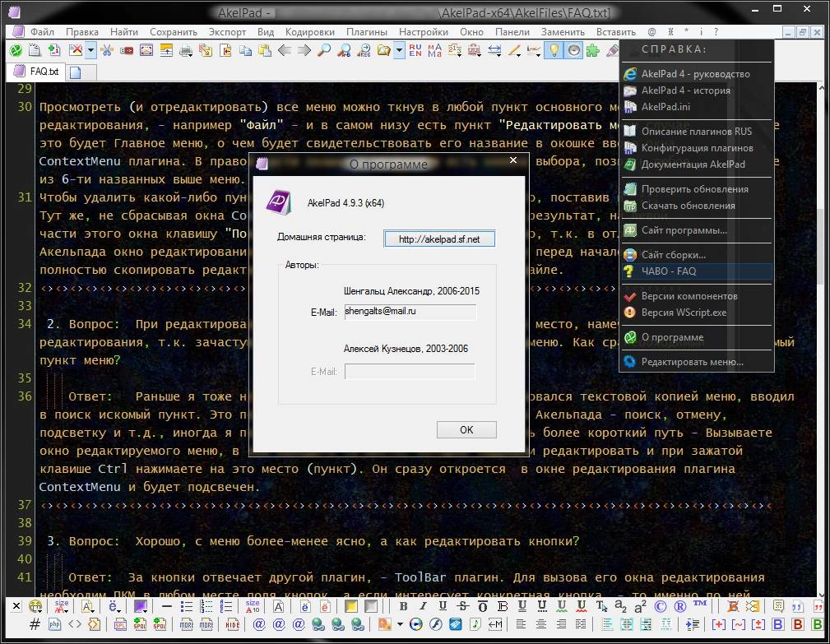This screenshot has height=644, width=830.
Task: Open the Плагины menu
Action: [x=367, y=32]
